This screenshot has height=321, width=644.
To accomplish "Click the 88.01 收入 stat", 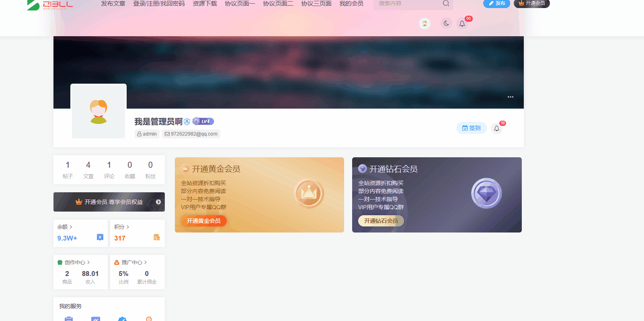I will tap(90, 277).
